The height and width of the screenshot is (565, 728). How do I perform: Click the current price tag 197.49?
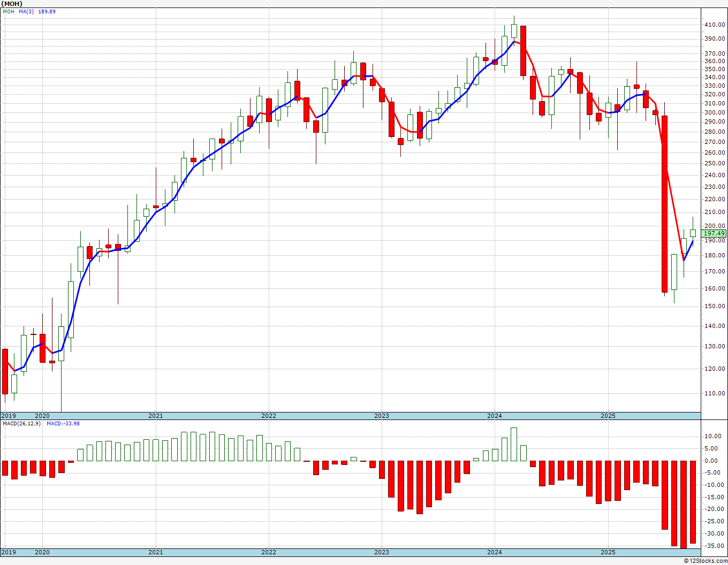tap(714, 233)
